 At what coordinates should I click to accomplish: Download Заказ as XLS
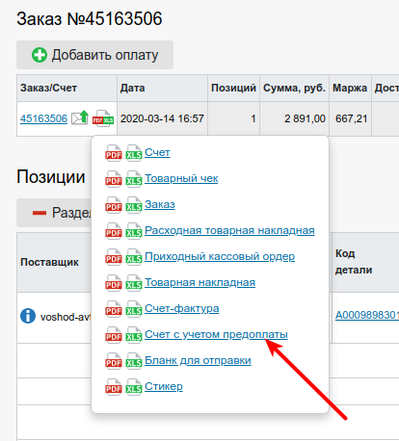[134, 205]
